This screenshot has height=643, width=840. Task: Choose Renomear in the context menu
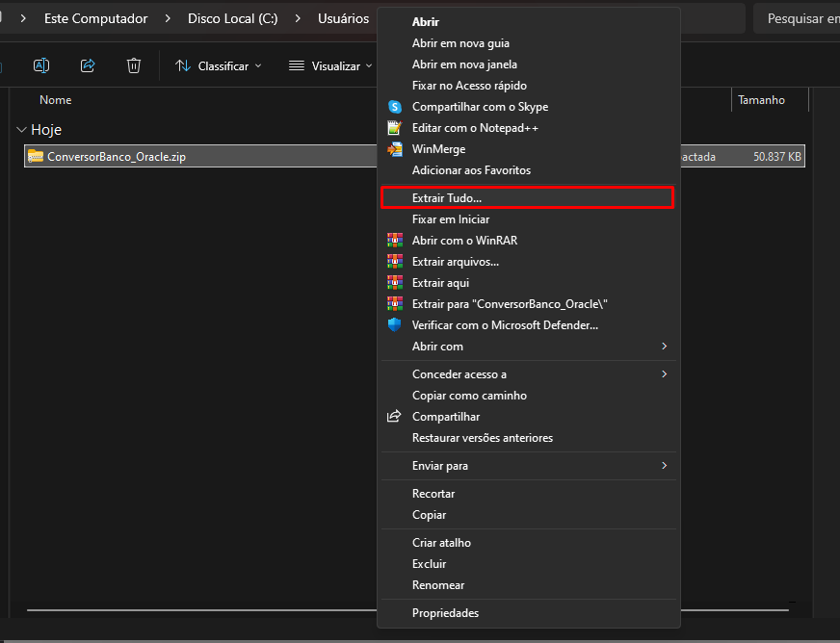pos(438,585)
